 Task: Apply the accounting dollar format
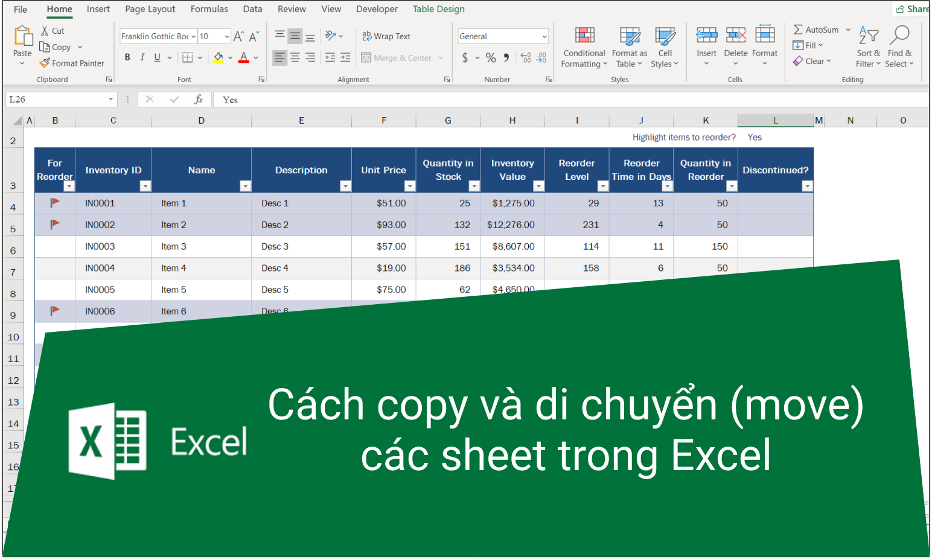[465, 57]
